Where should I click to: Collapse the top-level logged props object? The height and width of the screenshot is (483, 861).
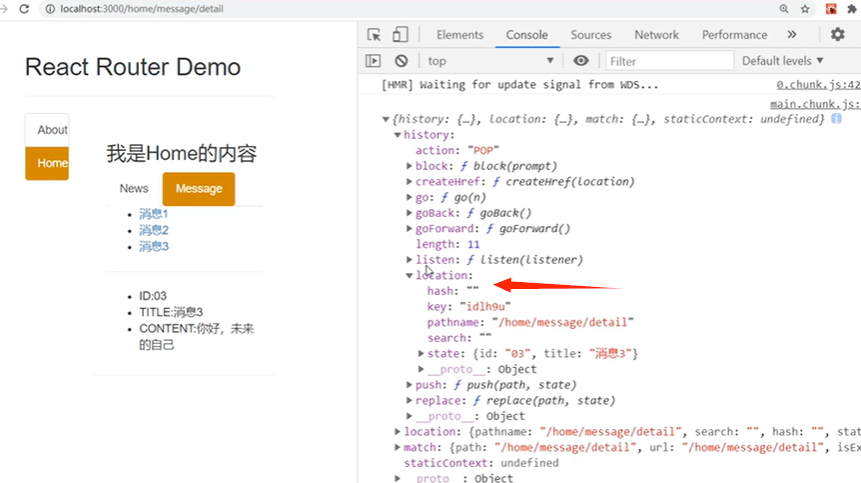click(385, 119)
